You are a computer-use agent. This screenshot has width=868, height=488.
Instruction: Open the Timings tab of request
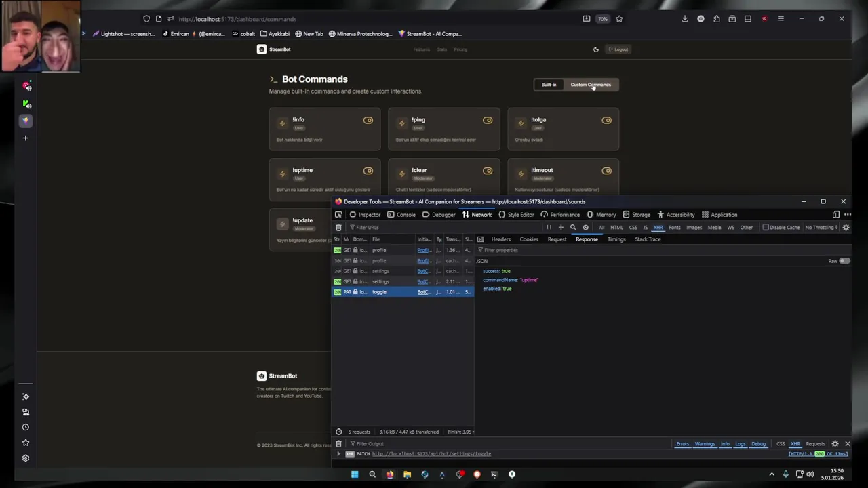616,239
